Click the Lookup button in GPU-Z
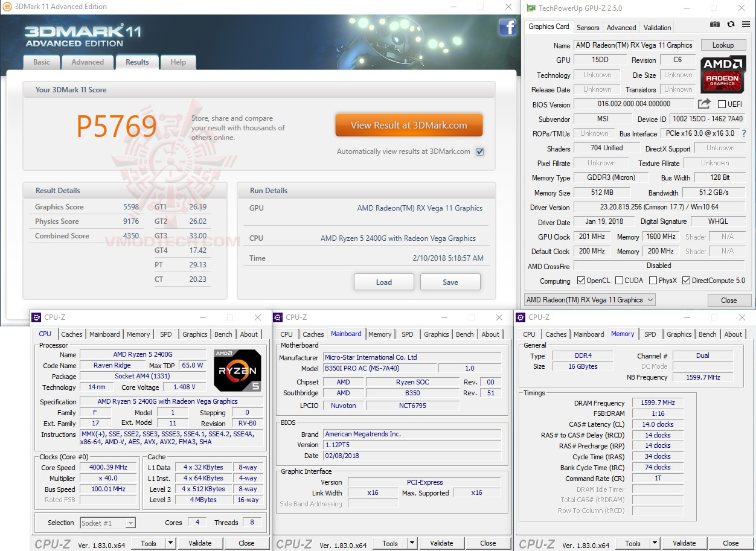This screenshot has width=756, height=551. pyautogui.click(x=723, y=45)
